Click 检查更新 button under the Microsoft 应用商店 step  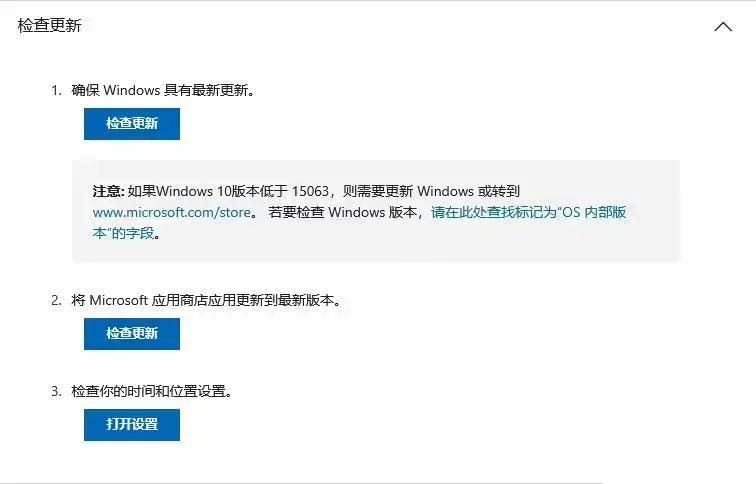pos(132,334)
